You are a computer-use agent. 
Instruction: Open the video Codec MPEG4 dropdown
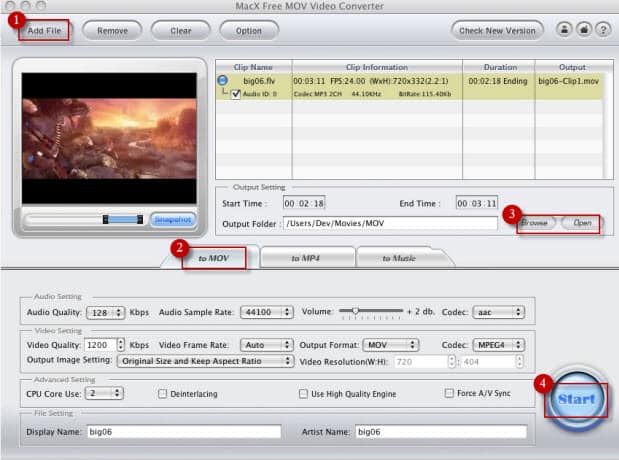pos(499,345)
